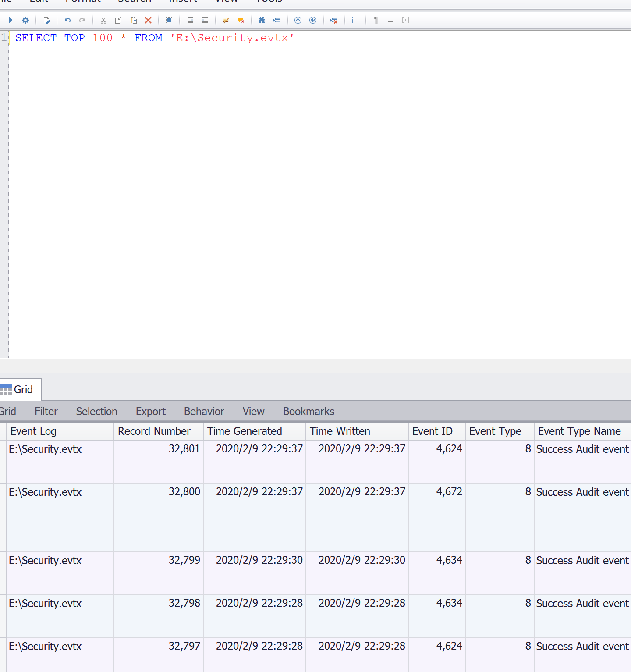Click the Event ID column header

[x=432, y=431]
